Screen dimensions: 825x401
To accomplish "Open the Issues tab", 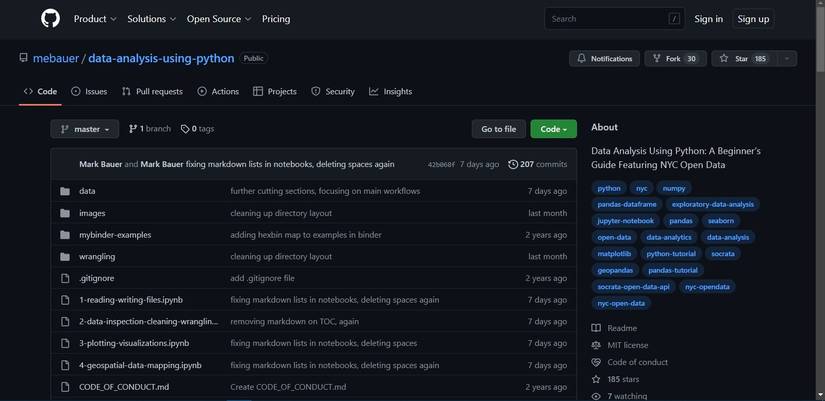I will 89,92.
